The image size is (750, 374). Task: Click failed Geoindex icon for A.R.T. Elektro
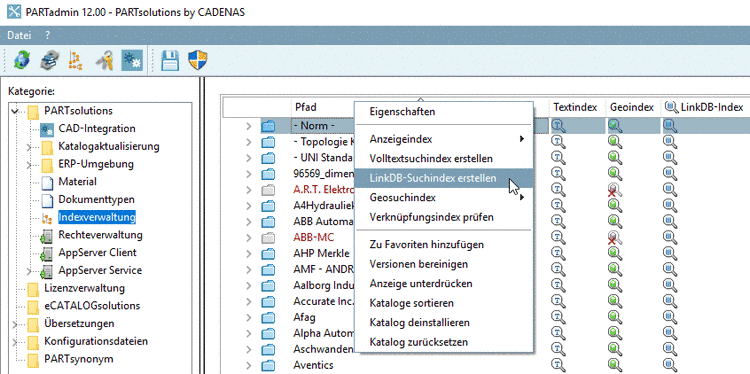[614, 190]
